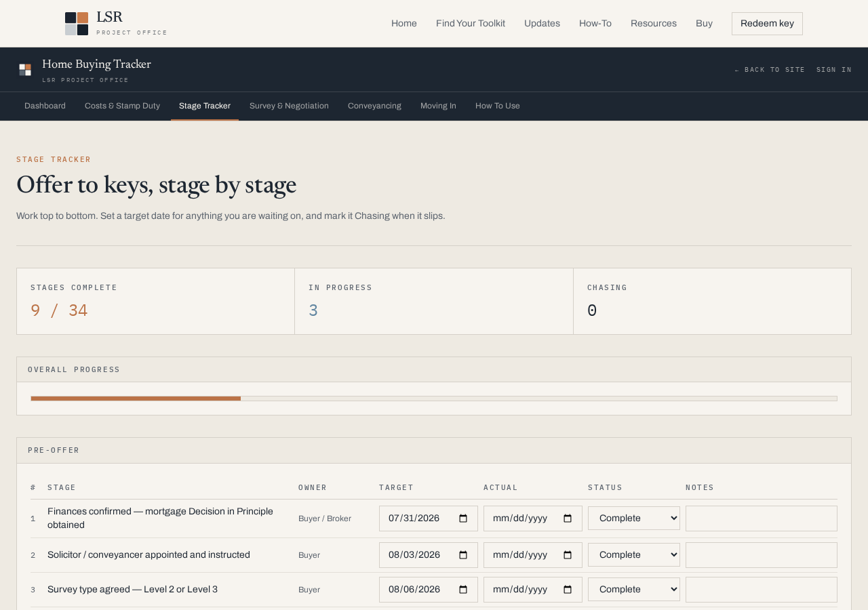Viewport: 868px width, 610px height.
Task: Open status dropdown for Survey type agreed stage
Action: point(634,590)
